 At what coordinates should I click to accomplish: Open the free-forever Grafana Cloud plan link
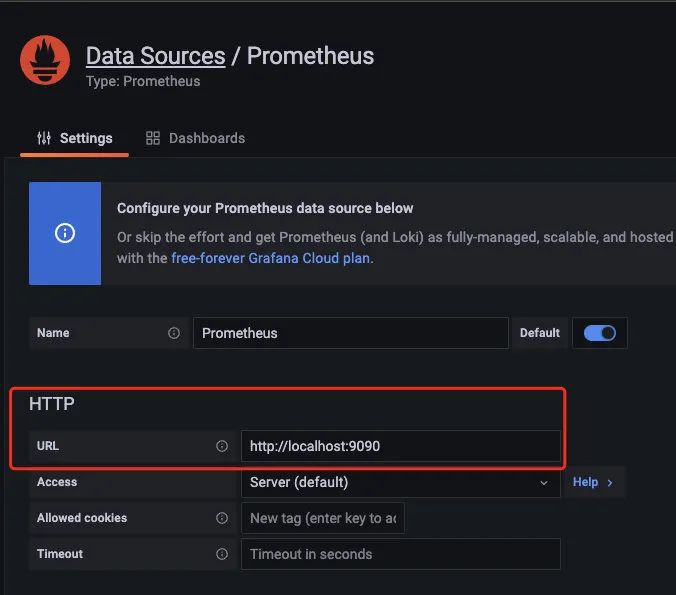[x=270, y=258]
